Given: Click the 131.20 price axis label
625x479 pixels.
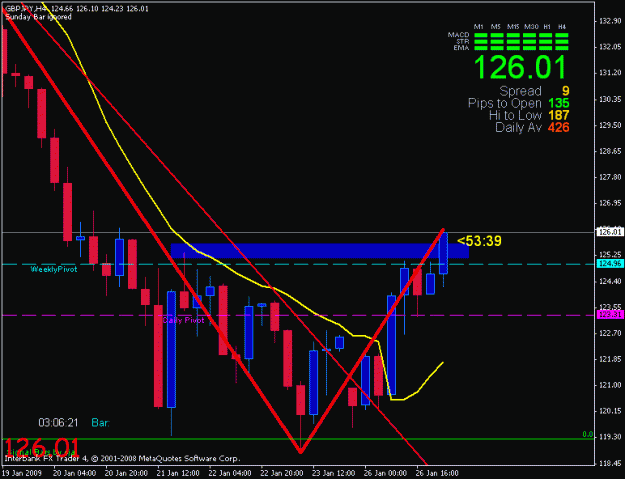Looking at the screenshot, I should click(610, 73).
